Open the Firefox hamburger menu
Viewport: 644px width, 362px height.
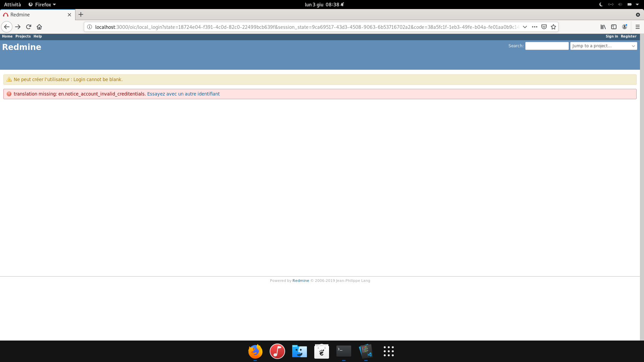(638, 27)
